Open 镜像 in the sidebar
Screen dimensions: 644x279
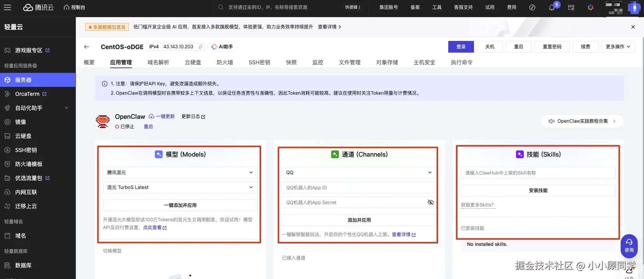pyautogui.click(x=38, y=122)
